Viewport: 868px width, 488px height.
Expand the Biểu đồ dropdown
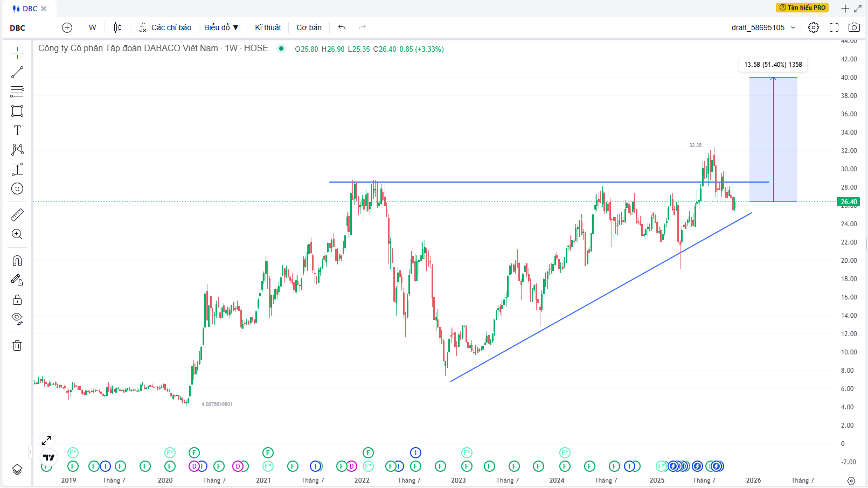click(221, 27)
